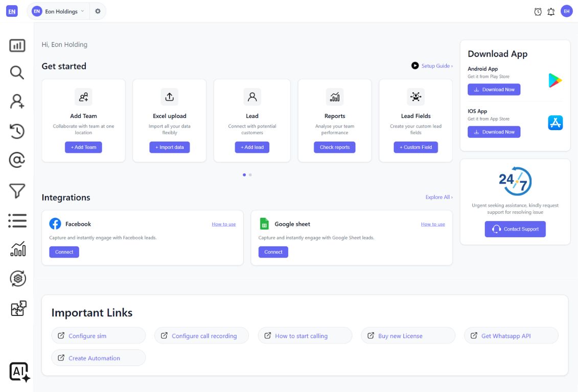The width and height of the screenshot is (578, 392).
Task: Expand Explore All integrations
Action: tap(438, 197)
